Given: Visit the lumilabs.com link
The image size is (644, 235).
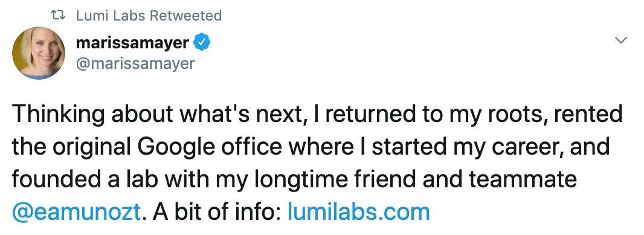Looking at the screenshot, I should coord(359,212).
